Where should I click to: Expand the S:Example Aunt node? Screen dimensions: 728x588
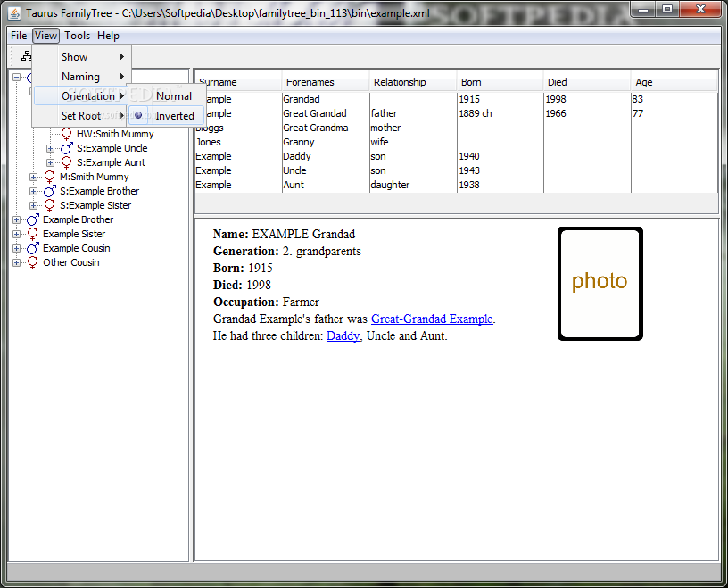click(x=50, y=163)
